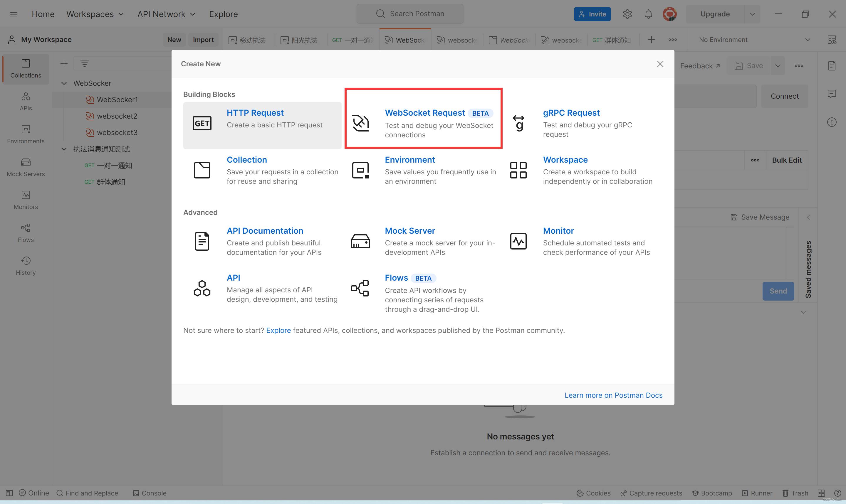
Task: Toggle two-pane view in status bar
Action: [x=821, y=493]
